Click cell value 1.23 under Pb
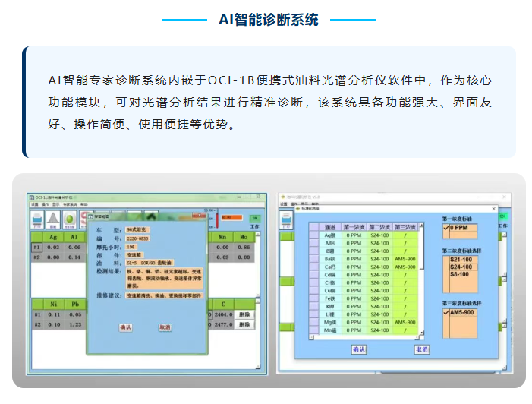This screenshot has height=404, width=532. coord(75,324)
